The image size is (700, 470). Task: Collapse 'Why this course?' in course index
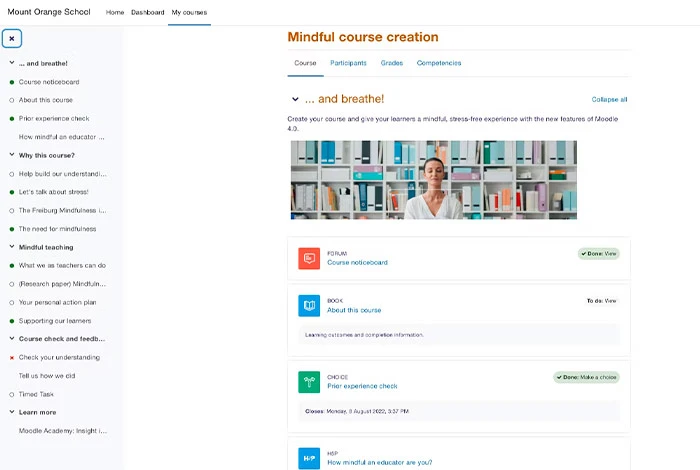point(11,155)
